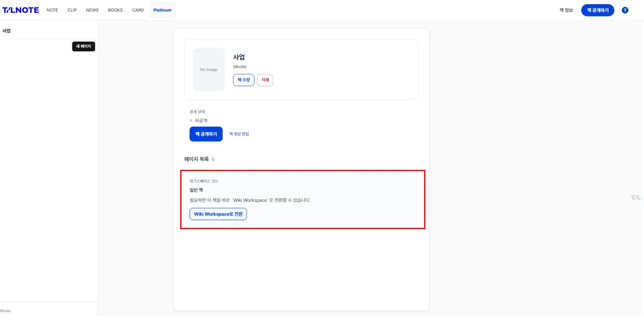Click tilnote text at sidebar bottom
Screen dimensions: 644x316
[6, 311]
